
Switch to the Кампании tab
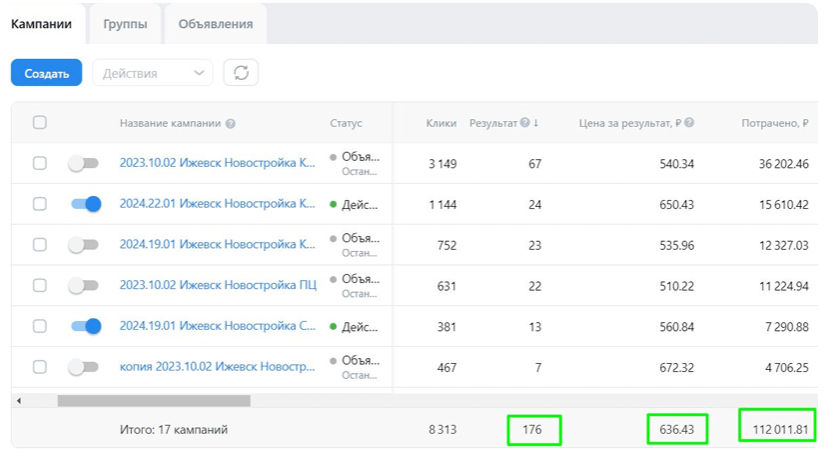tap(41, 24)
